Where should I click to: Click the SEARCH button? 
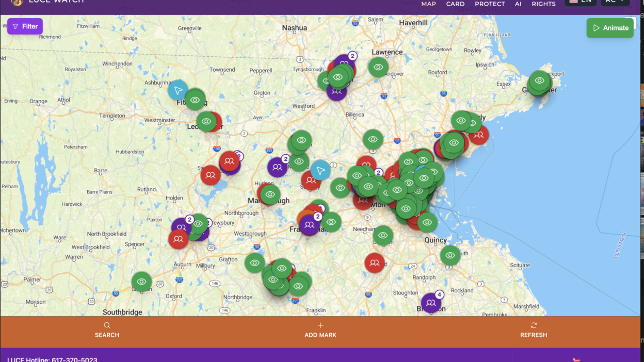coord(107,330)
